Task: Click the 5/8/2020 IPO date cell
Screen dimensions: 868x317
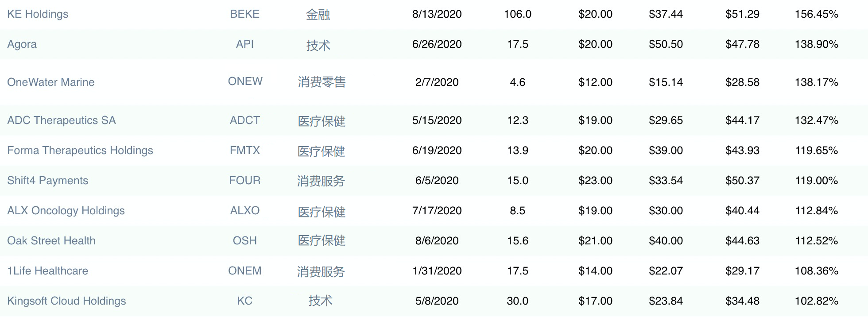Action: [x=437, y=301]
